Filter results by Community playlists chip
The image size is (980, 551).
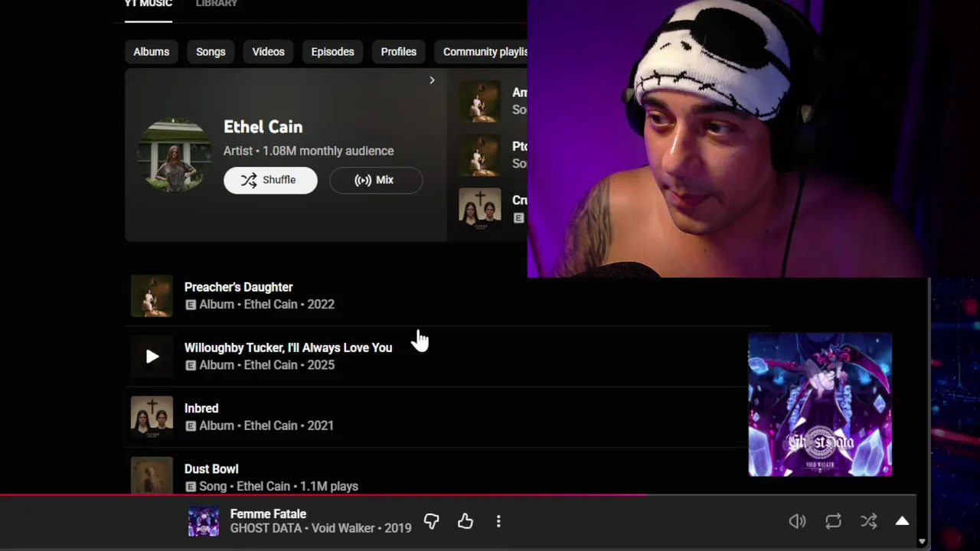pos(481,51)
